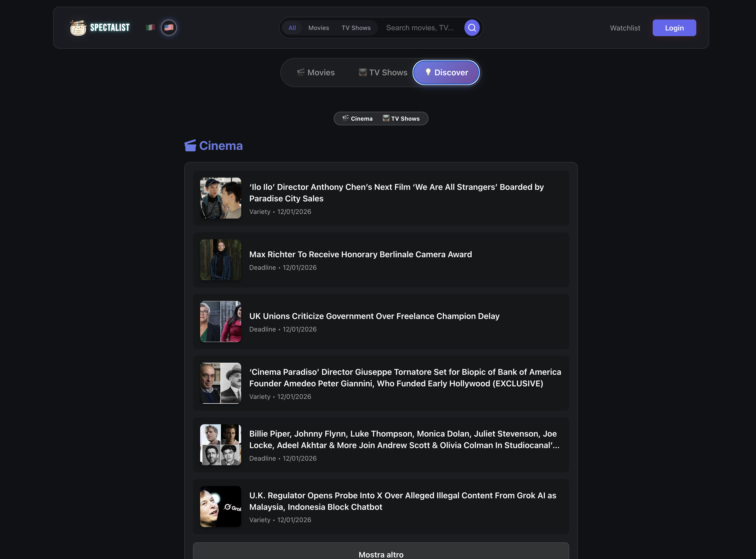Viewport: 756px width, 559px height.
Task: Select the TV Shows search filter
Action: tap(356, 27)
